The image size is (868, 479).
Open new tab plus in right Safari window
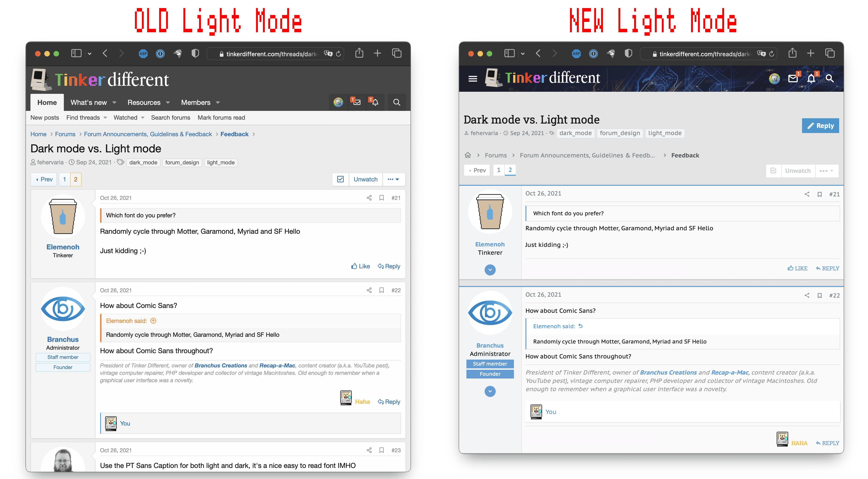pyautogui.click(x=811, y=53)
